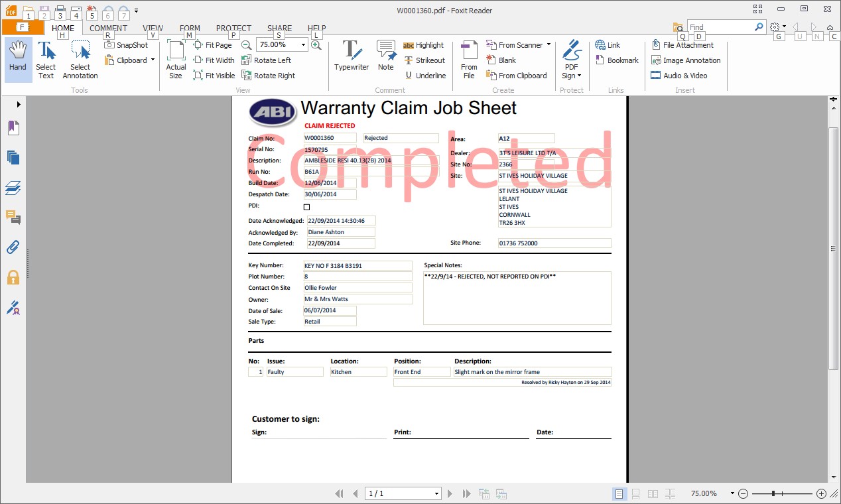Viewport: 841px width, 504px height.
Task: Choose the Underline markup tool
Action: [425, 76]
